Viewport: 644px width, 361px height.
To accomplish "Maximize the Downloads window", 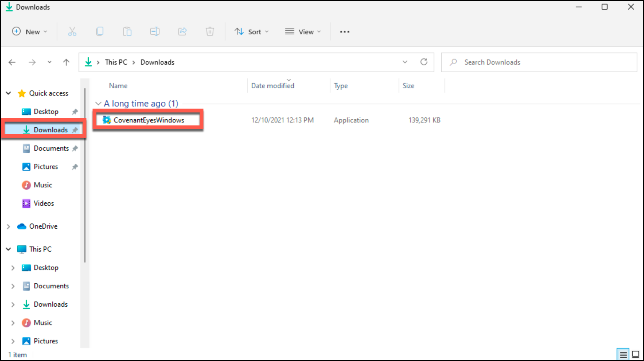I will [x=605, y=7].
